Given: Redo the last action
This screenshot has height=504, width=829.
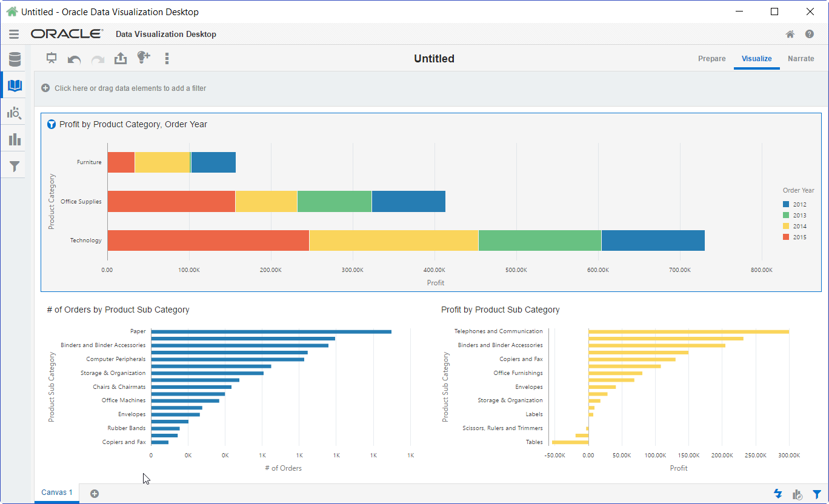Looking at the screenshot, I should (x=98, y=58).
